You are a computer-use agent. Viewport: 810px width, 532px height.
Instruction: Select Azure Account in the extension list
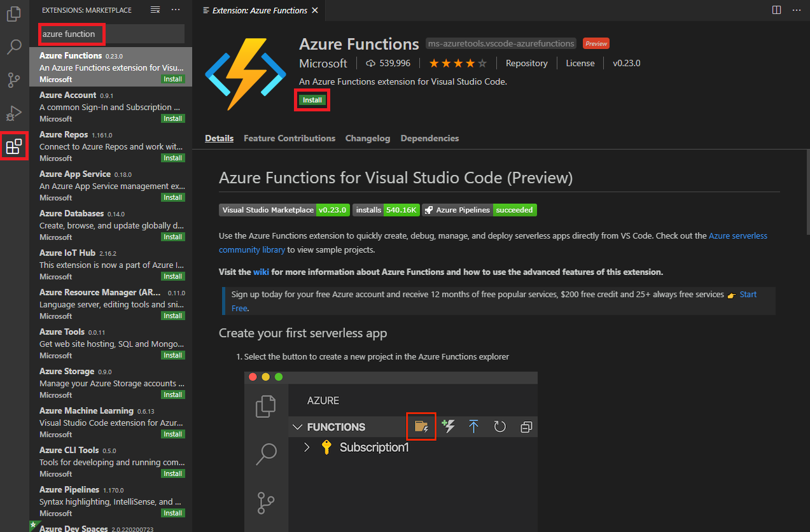[x=111, y=106]
